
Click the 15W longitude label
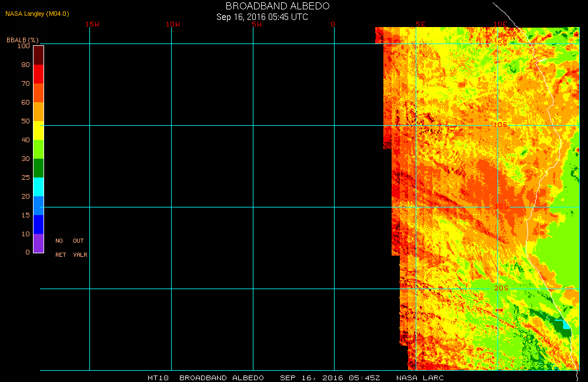(92, 24)
